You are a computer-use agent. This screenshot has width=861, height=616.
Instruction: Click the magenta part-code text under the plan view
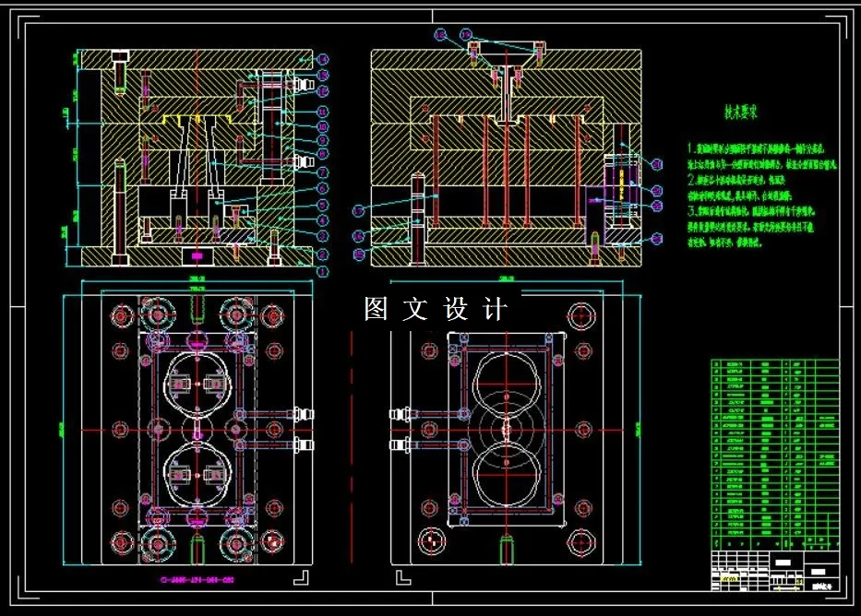197,580
